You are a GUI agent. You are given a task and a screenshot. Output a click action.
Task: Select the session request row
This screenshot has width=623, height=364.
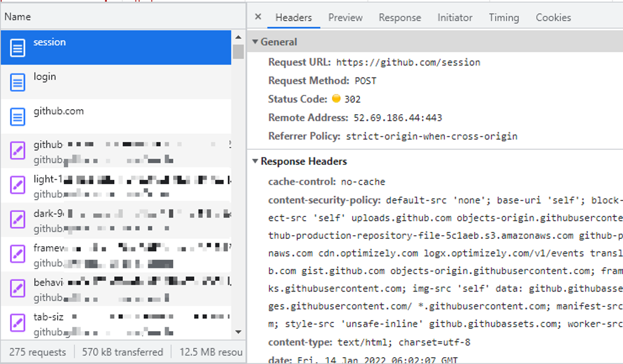coord(116,47)
